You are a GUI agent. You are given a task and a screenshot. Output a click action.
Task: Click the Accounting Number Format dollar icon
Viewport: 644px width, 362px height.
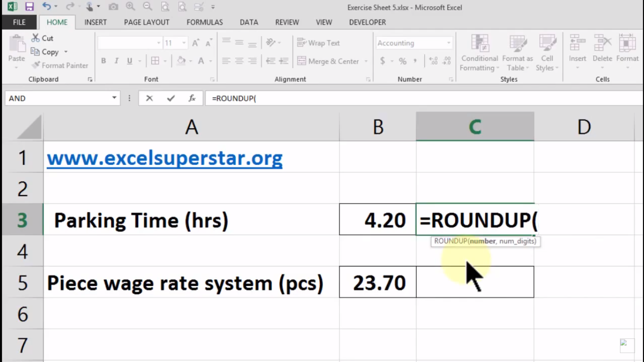pyautogui.click(x=382, y=61)
